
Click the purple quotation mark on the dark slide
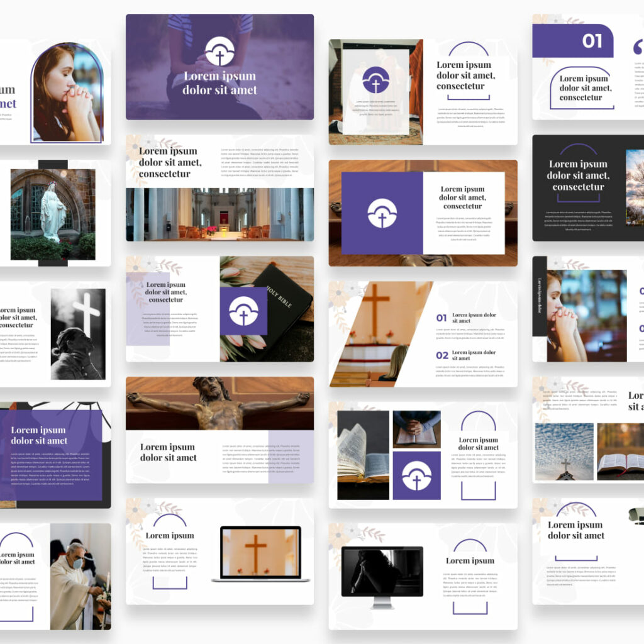[x=639, y=45]
